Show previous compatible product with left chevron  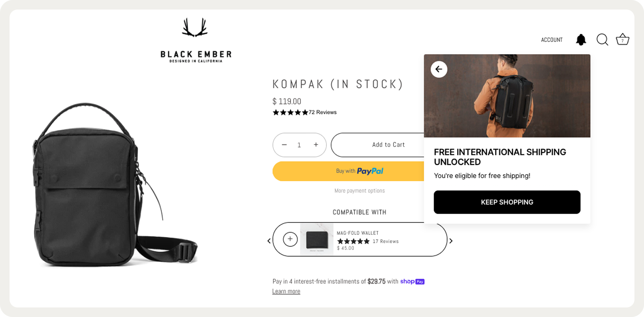[269, 241]
